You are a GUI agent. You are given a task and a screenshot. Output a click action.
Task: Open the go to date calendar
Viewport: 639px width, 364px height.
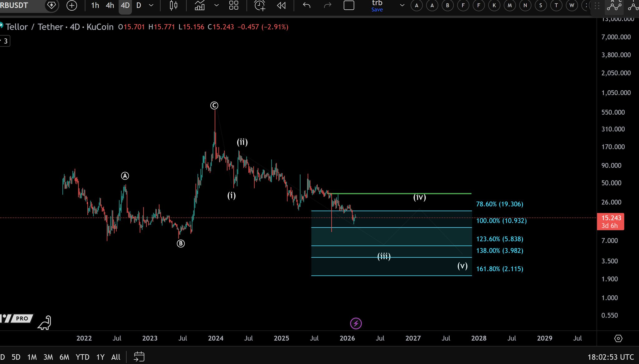click(x=139, y=357)
